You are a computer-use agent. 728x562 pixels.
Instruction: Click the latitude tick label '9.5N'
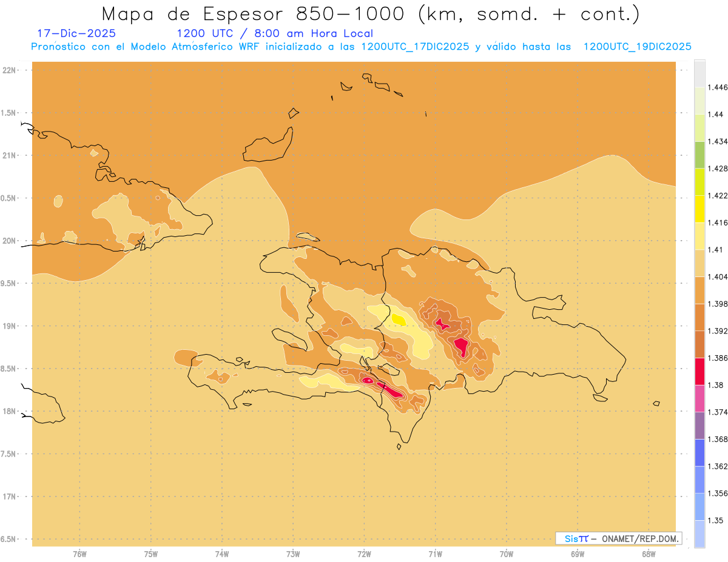pos(8,283)
